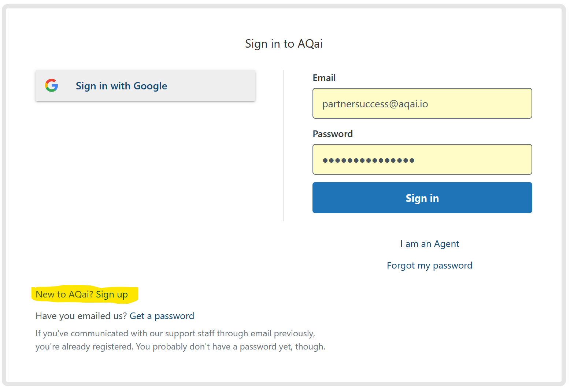This screenshot has height=392, width=570.
Task: Focus the Email input field
Action: tap(422, 103)
